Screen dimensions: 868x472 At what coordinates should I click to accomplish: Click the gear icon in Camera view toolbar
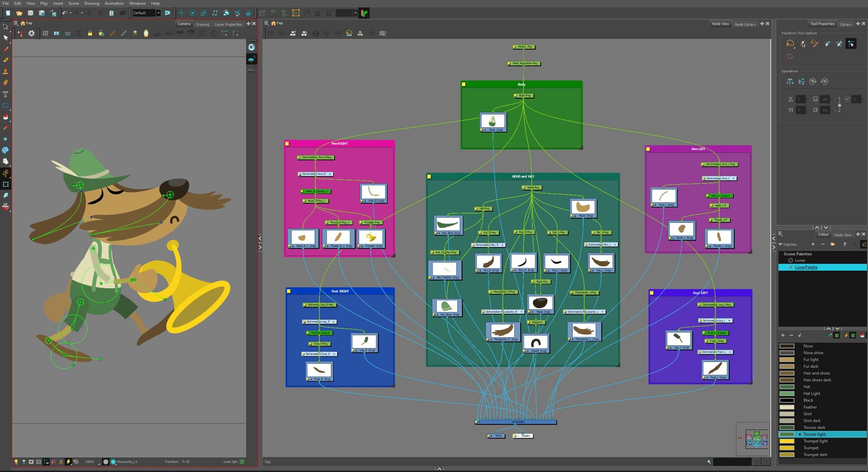tap(31, 33)
